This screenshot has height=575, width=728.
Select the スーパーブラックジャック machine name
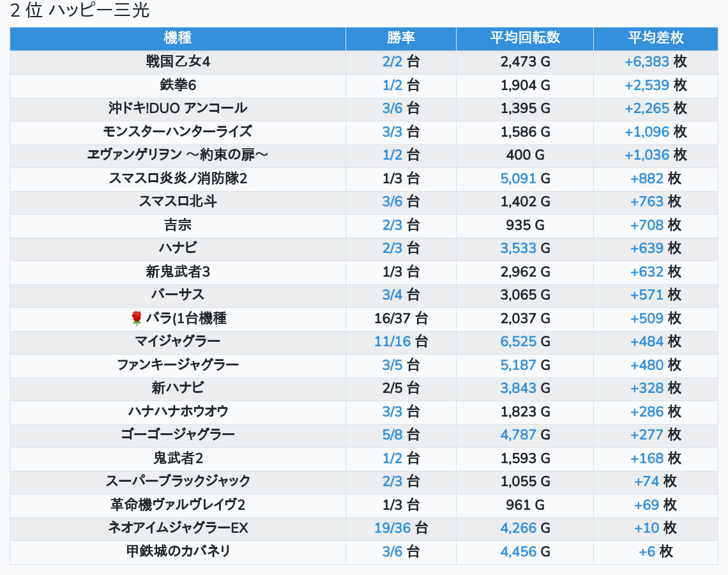[178, 481]
